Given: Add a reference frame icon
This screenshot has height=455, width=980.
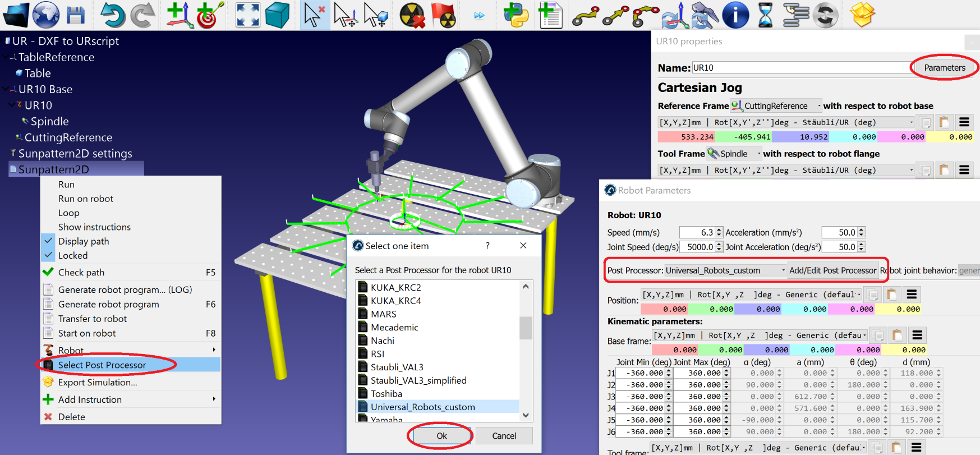Looking at the screenshot, I should point(180,15).
